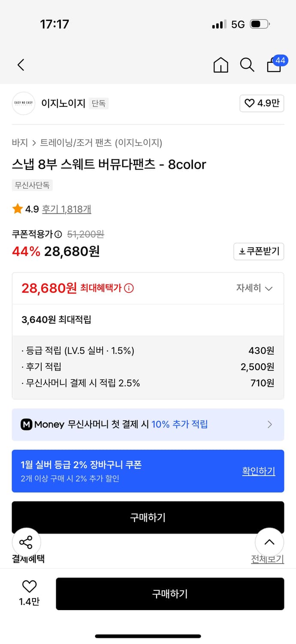
Task: Tap 쿠폰받기 to download coupons
Action: 259,252
